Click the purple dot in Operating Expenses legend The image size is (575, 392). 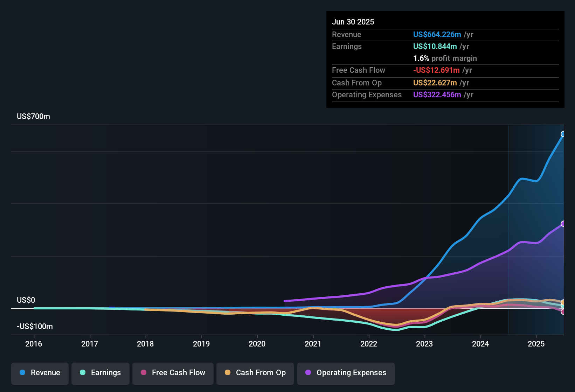(x=308, y=372)
